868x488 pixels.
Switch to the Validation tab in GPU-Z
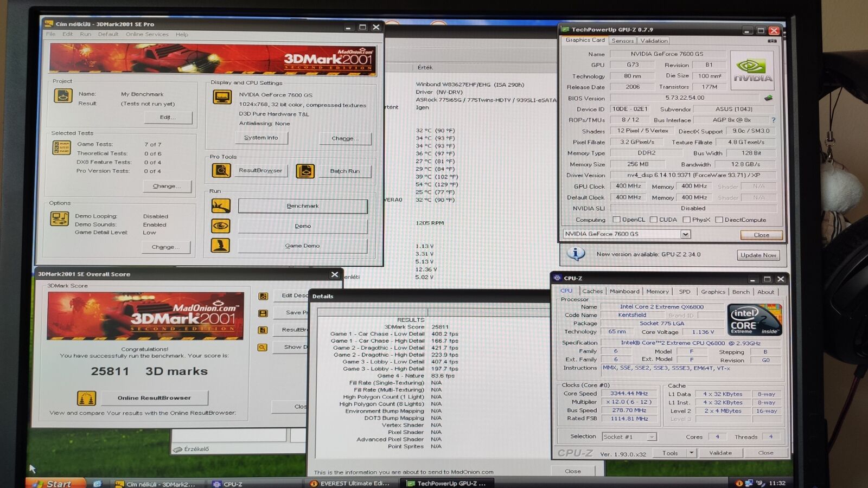tap(654, 41)
